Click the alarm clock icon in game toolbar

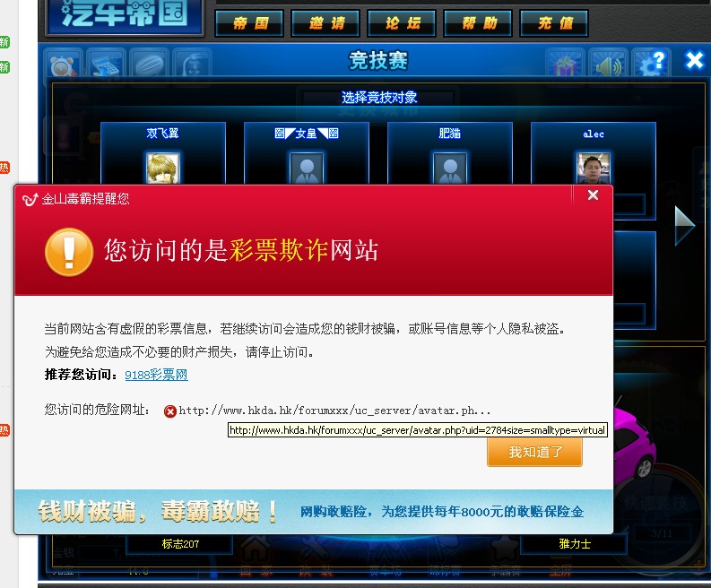pos(64,66)
